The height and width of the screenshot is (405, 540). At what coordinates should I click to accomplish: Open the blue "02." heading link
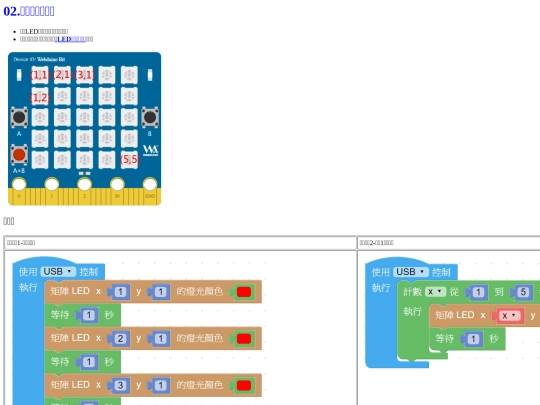click(29, 11)
